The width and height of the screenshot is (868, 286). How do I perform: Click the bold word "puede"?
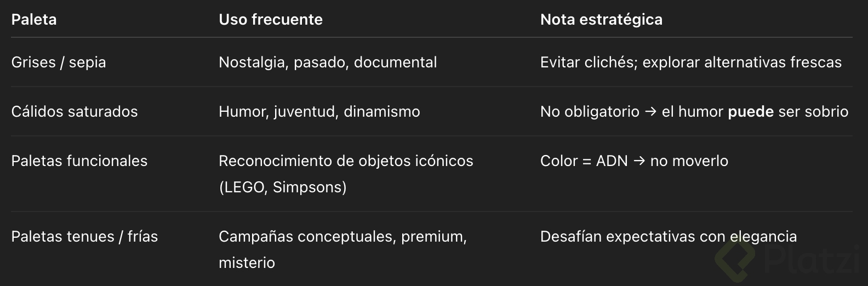751,112
